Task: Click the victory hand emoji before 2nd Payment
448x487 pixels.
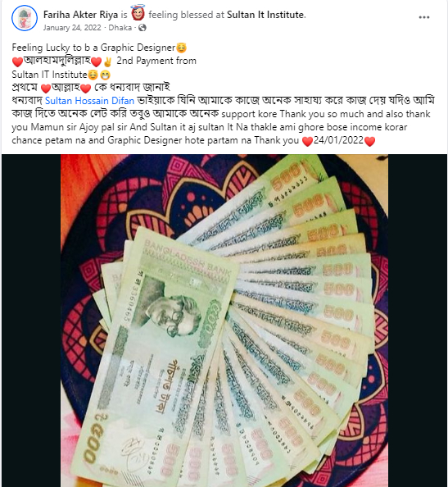Action: (107, 61)
